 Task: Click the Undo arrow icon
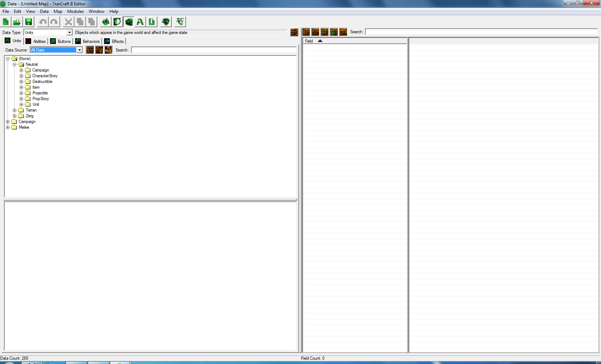(43, 22)
